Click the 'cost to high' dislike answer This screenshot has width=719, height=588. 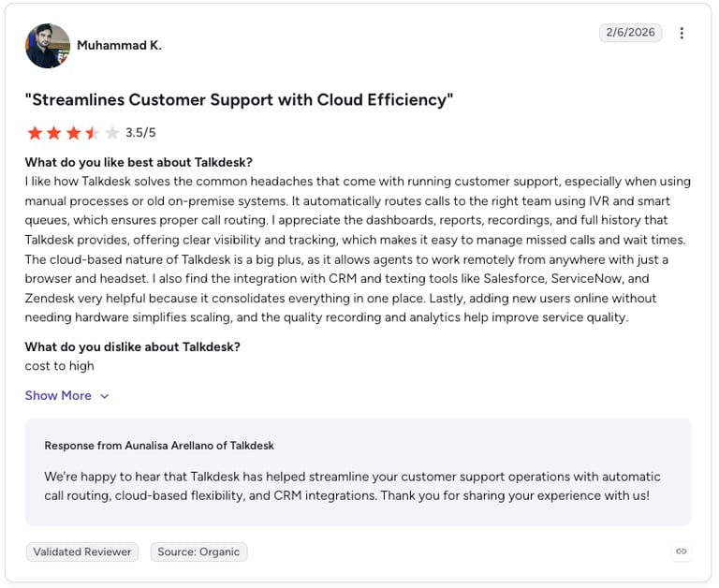coord(60,366)
